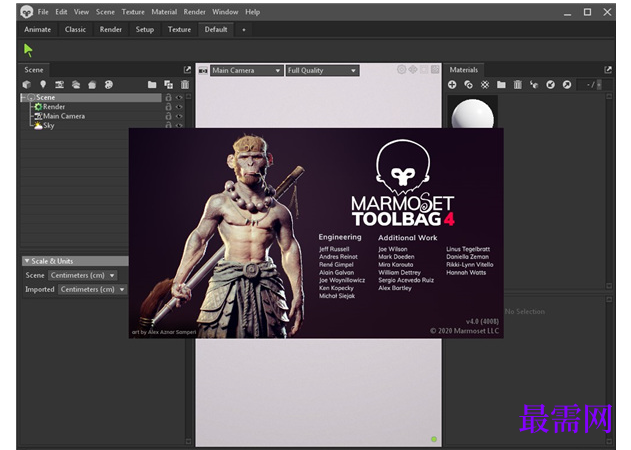Open the Texture menu
Image resolution: width=631 pixels, height=450 pixels.
pyautogui.click(x=133, y=12)
